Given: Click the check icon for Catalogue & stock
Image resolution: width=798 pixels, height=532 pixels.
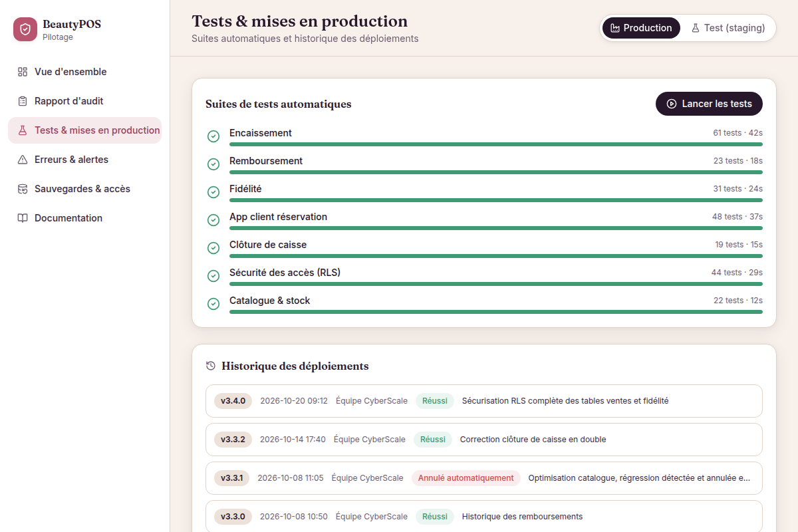Looking at the screenshot, I should tap(213, 304).
